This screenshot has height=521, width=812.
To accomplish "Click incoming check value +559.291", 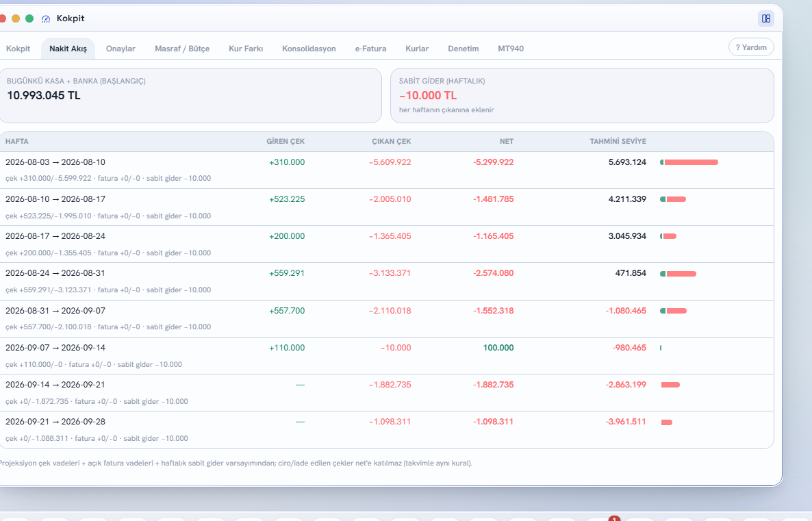I will [x=287, y=273].
